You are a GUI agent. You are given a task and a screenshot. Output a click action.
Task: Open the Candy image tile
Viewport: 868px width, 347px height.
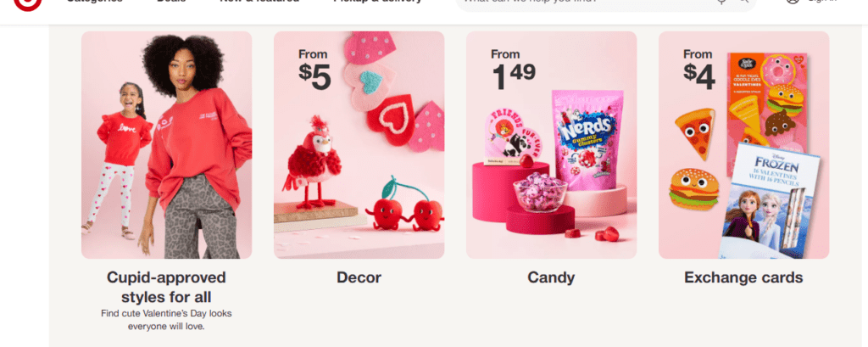(551, 145)
